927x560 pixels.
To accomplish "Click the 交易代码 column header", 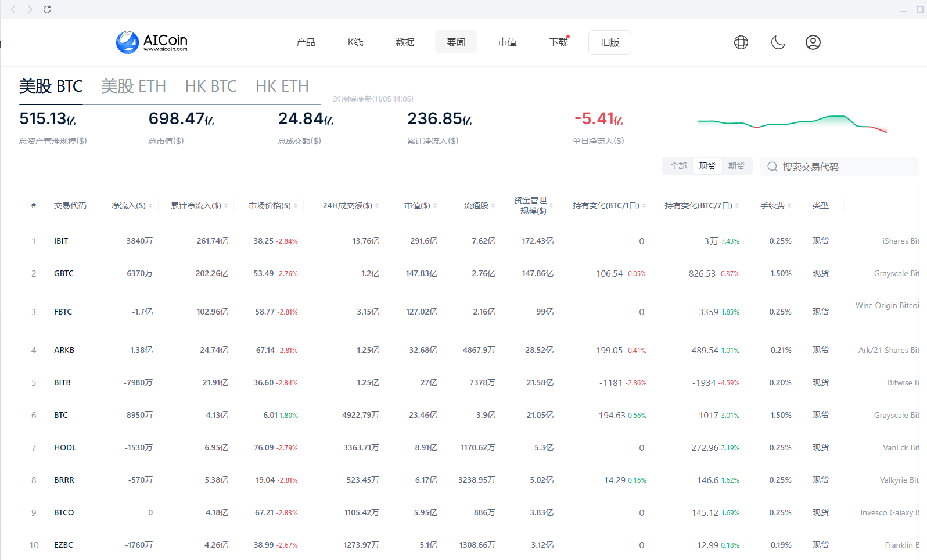I will (70, 205).
